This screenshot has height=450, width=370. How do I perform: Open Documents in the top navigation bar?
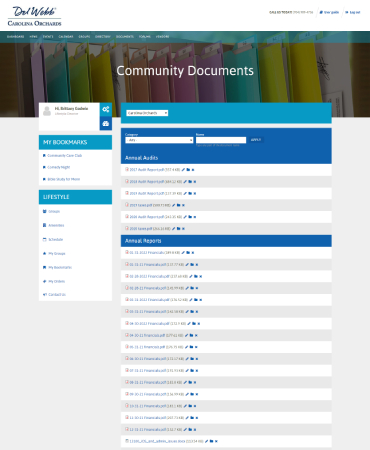(125, 36)
